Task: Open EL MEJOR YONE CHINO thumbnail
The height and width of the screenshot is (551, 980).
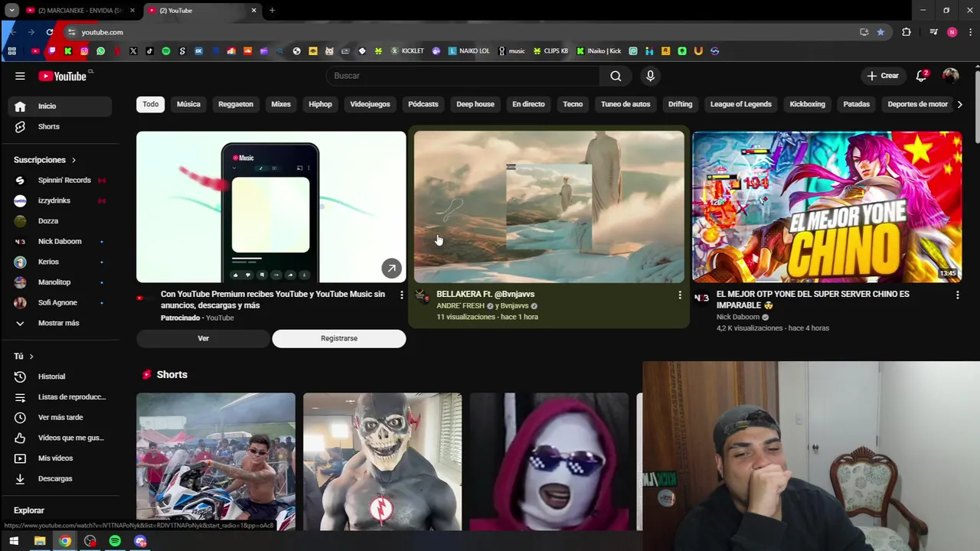Action: 827,207
